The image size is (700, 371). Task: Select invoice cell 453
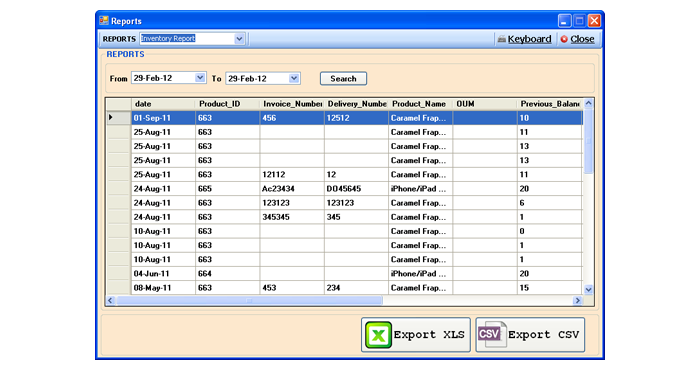292,288
